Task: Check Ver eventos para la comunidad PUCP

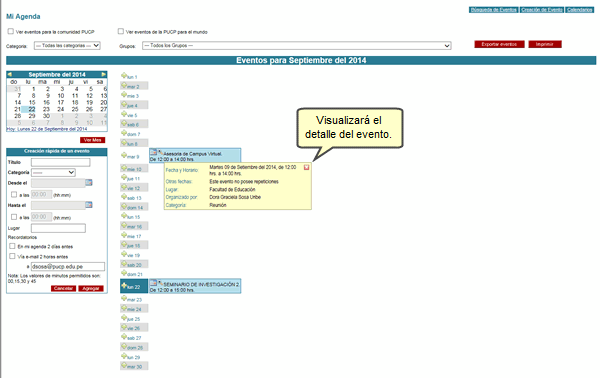Action: 11,31
